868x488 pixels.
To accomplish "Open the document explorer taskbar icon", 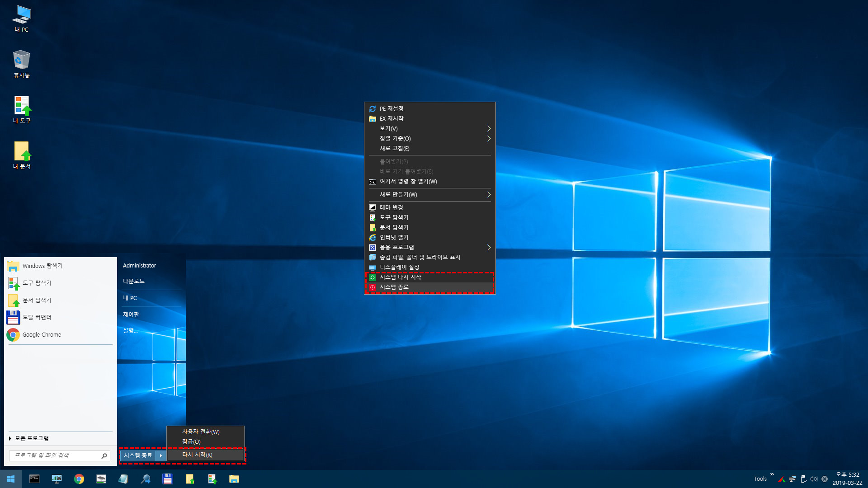I will point(189,479).
